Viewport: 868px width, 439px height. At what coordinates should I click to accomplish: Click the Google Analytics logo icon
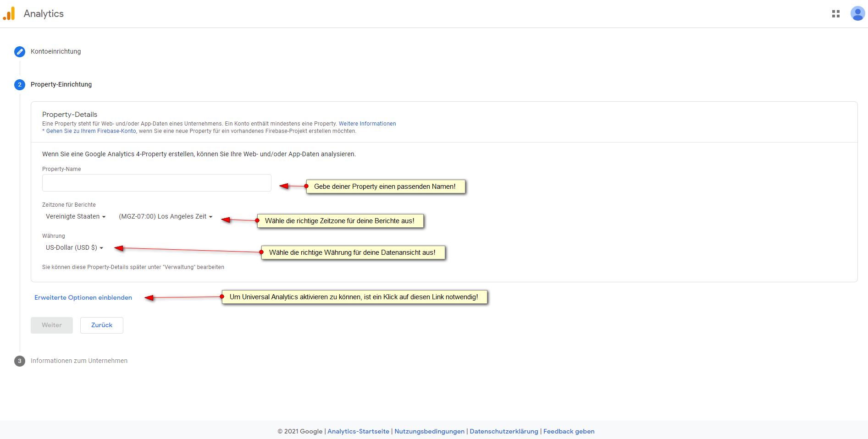tap(9, 14)
